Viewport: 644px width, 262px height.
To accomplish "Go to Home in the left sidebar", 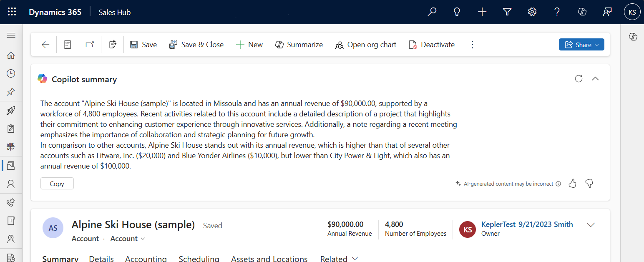I will (x=11, y=55).
